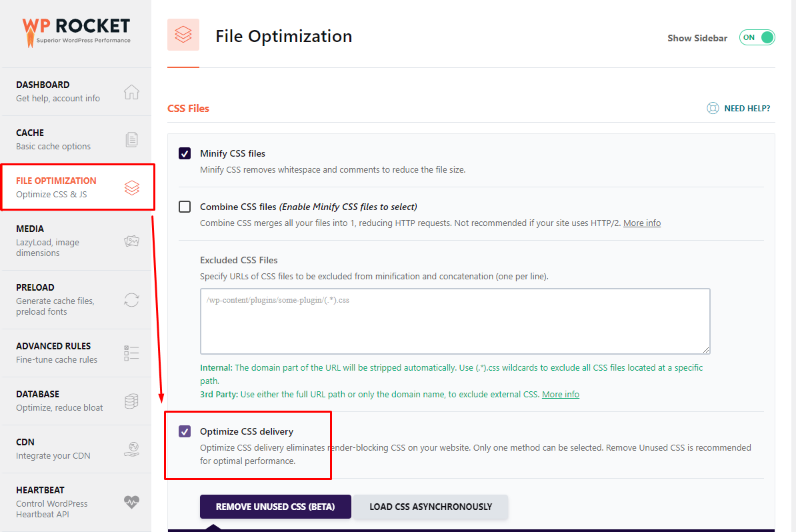The image size is (796, 532).
Task: Uncheck Minify CSS files checkbox
Action: point(185,153)
